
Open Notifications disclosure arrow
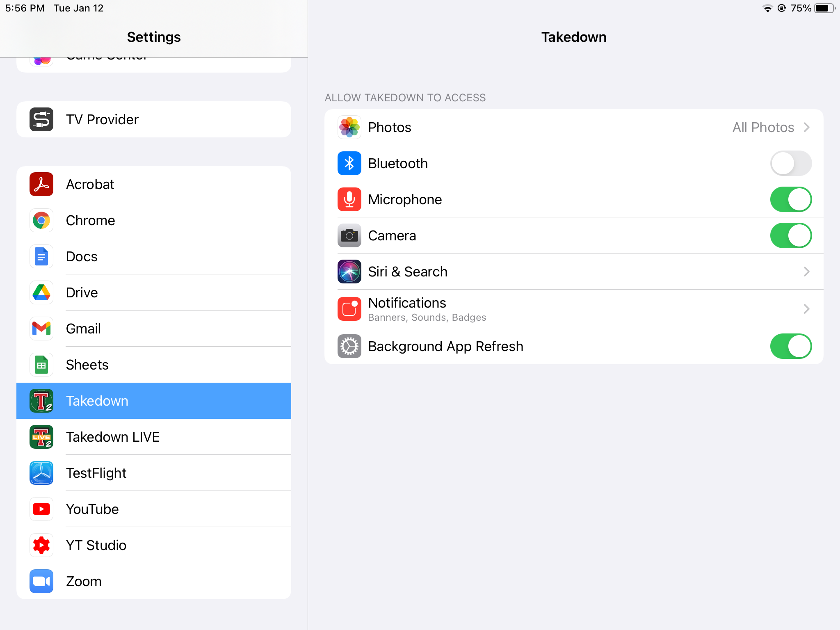click(806, 309)
